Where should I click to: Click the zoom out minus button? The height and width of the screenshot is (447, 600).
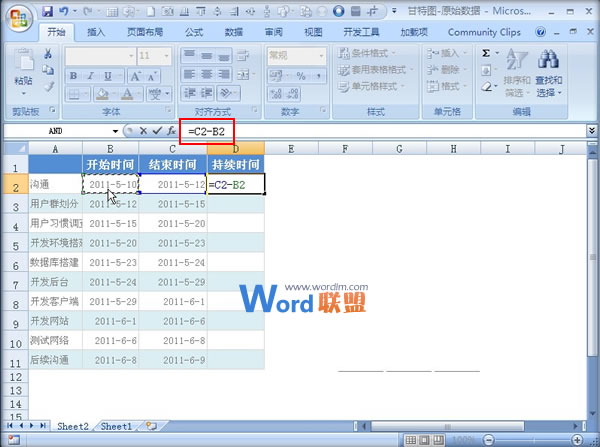click(x=489, y=440)
